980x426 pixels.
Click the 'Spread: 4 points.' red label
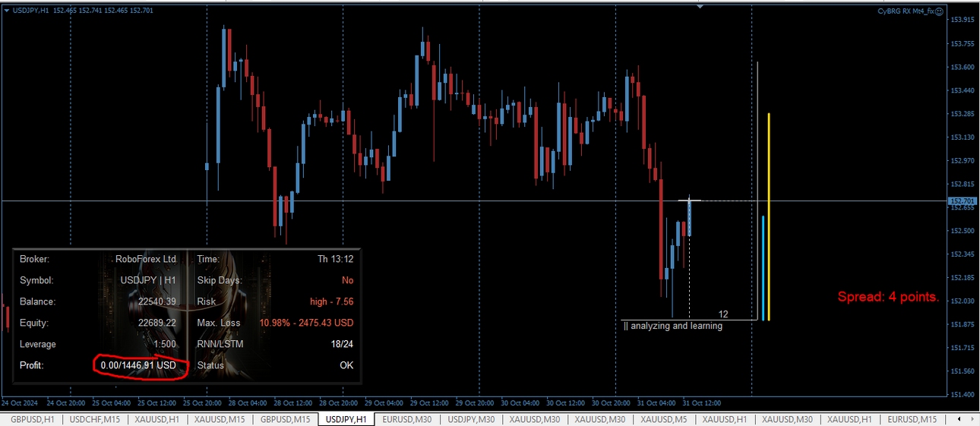point(888,297)
